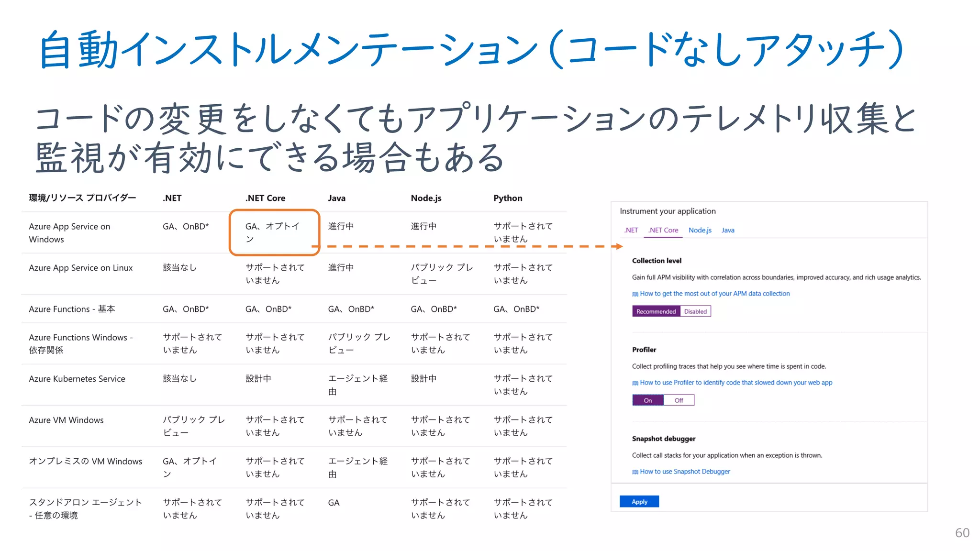The width and height of the screenshot is (980, 551).
Task: Turn Profiler On
Action: [x=648, y=400]
